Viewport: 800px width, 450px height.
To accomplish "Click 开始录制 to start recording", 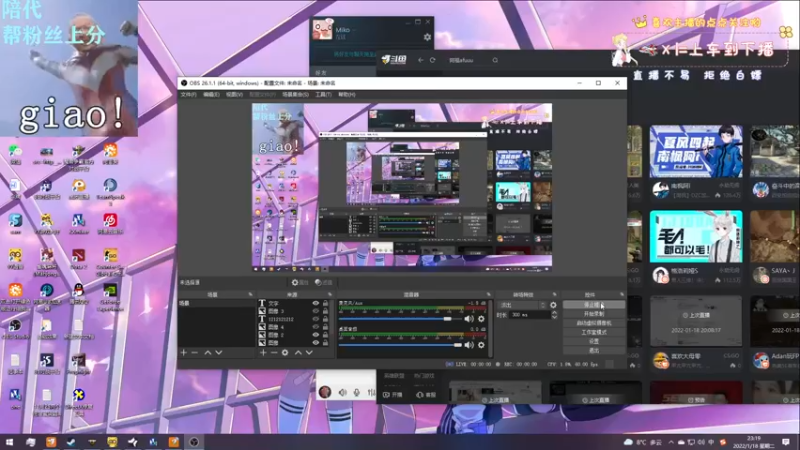I will (594, 314).
